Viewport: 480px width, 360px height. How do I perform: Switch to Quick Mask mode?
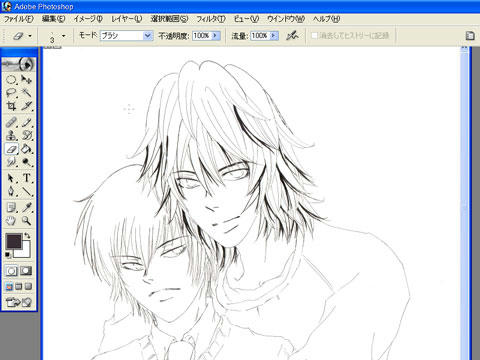coord(26,271)
